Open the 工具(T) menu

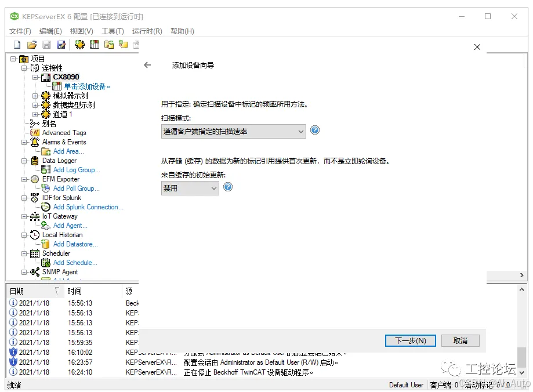(113, 31)
